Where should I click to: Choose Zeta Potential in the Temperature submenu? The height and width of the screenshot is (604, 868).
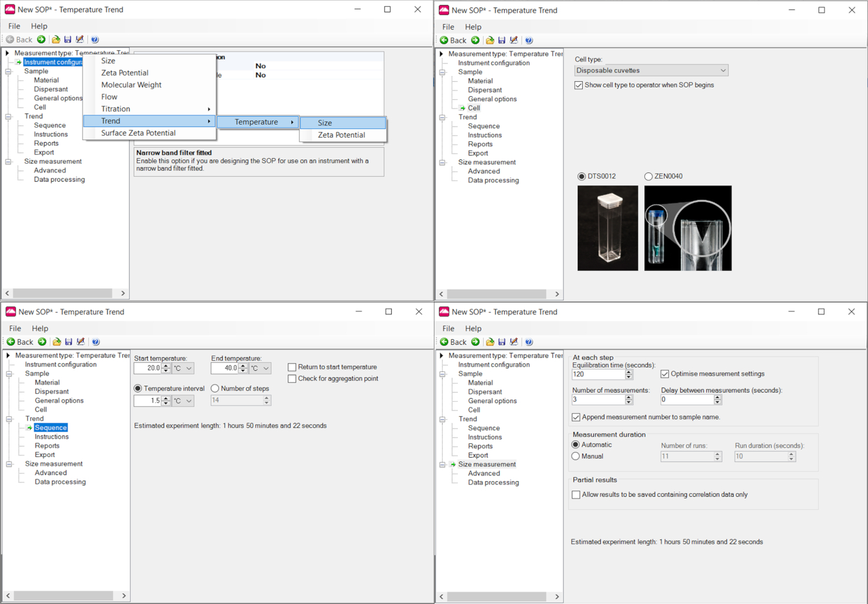click(x=341, y=135)
